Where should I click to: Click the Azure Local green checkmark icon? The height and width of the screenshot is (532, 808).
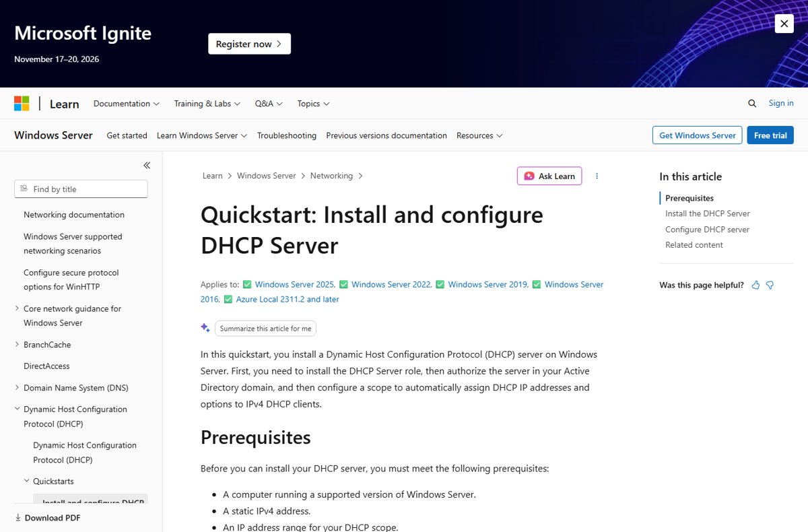[x=228, y=300]
